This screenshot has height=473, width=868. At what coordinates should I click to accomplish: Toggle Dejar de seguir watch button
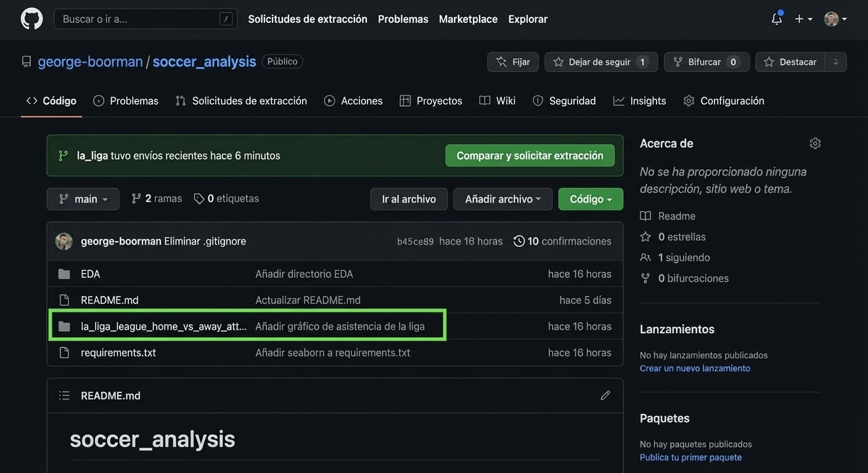(600, 62)
